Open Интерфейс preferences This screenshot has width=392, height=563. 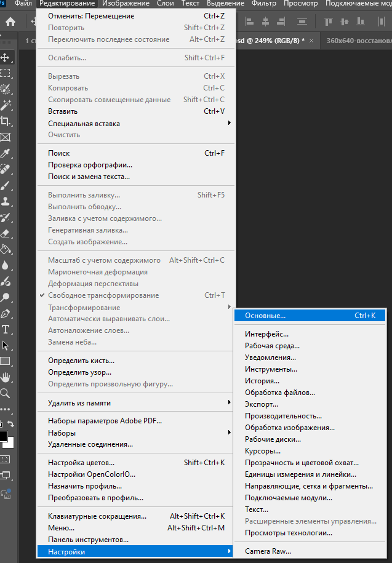[310, 334]
